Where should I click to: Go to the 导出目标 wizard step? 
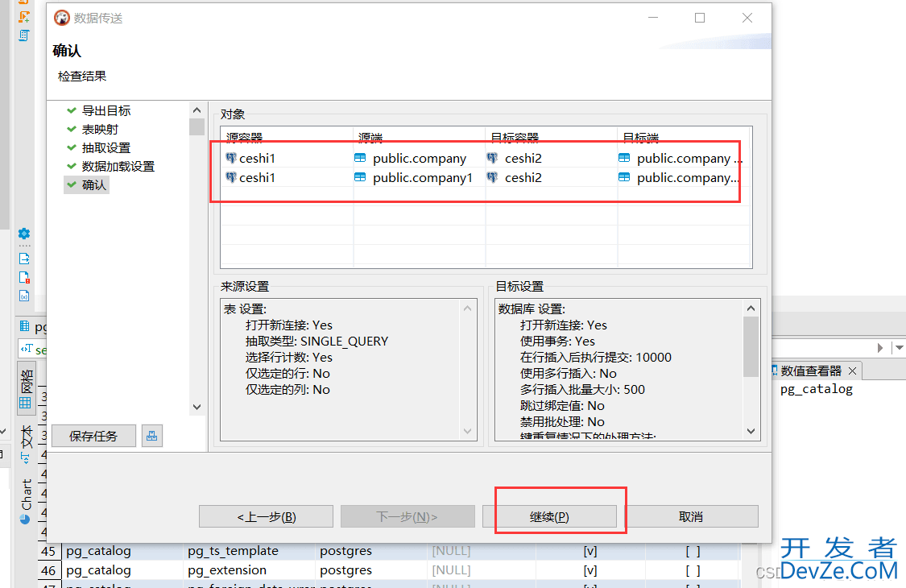click(x=106, y=110)
